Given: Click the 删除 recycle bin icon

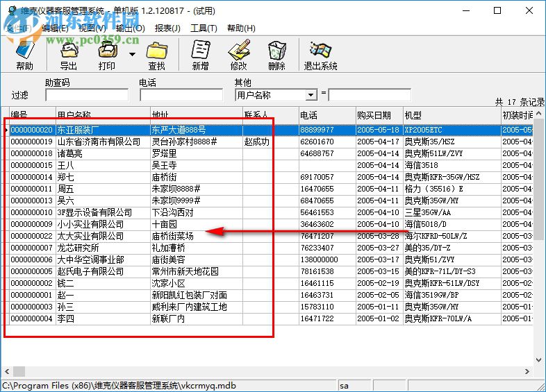Looking at the screenshot, I should [277, 51].
